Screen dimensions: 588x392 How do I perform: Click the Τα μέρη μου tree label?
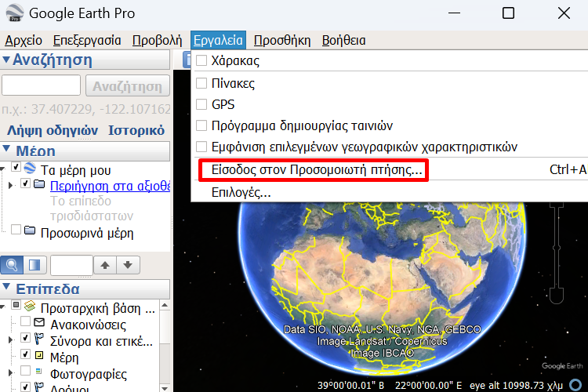[76, 170]
